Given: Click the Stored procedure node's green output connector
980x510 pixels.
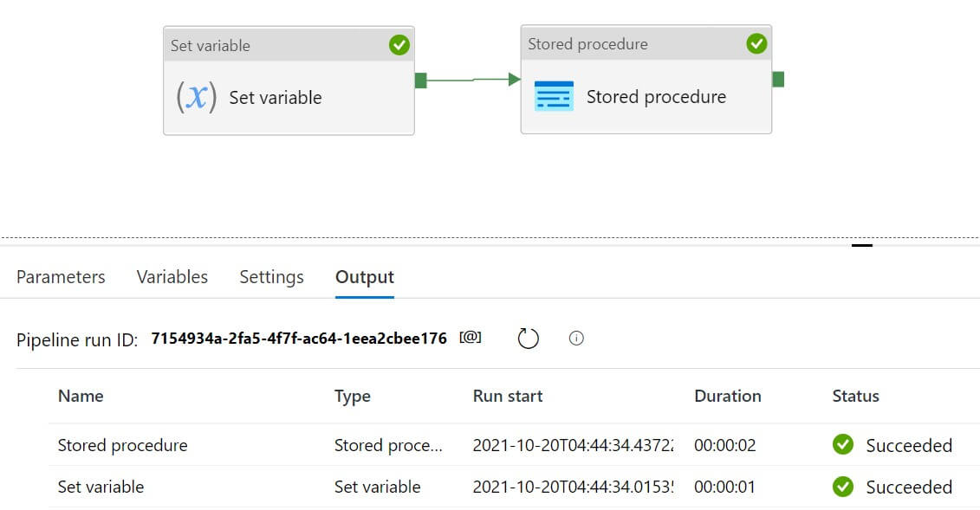Looking at the screenshot, I should [x=778, y=80].
